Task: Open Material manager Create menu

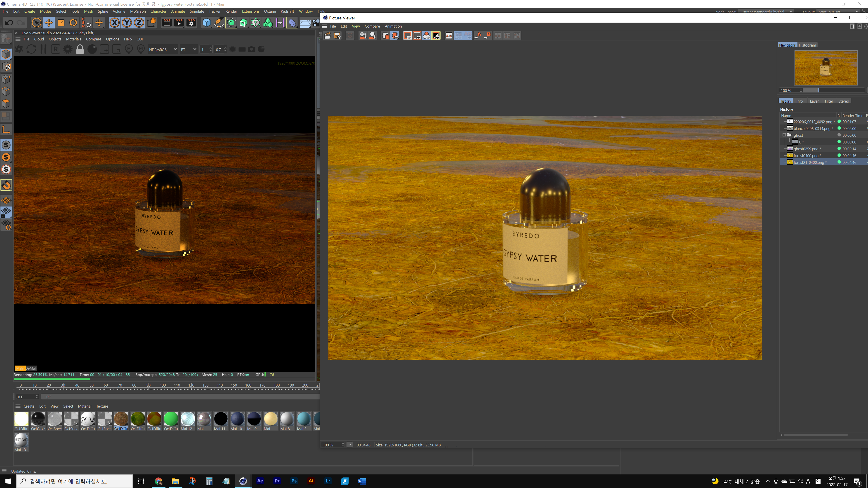Action: tap(29, 406)
